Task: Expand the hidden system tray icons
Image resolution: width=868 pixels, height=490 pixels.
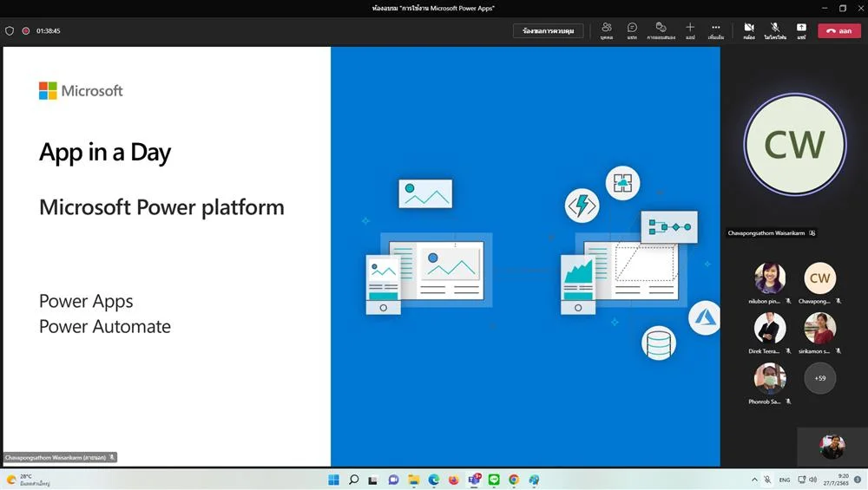Action: coord(754,480)
